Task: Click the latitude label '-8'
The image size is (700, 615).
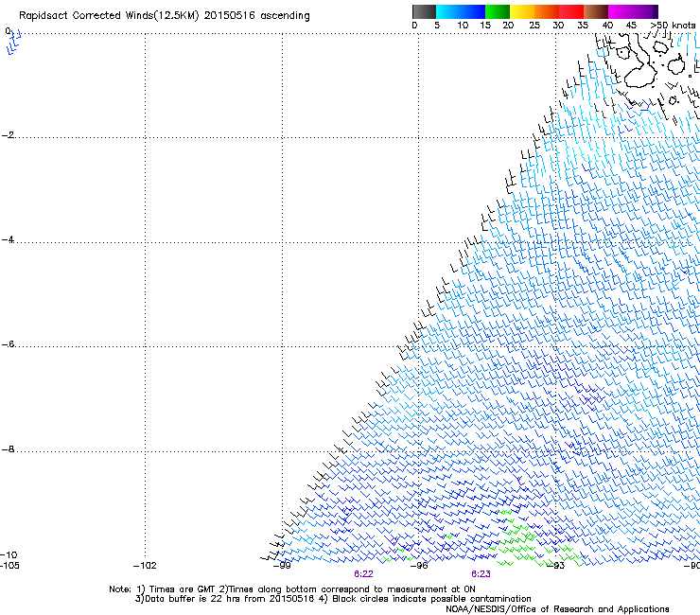Action: (8, 449)
